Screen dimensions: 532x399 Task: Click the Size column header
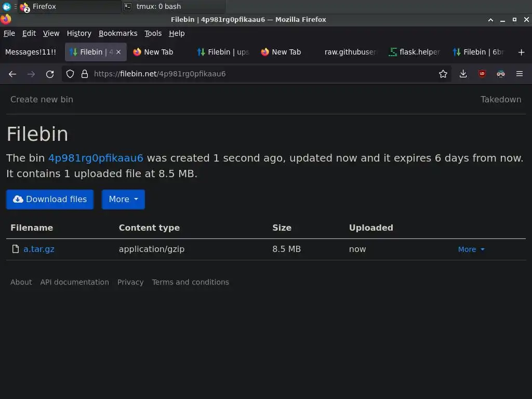pos(282,228)
